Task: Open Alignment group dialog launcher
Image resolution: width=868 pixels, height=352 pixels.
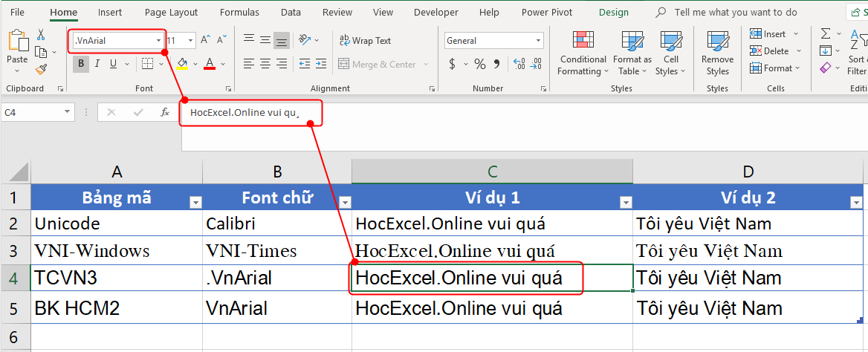Action: [x=433, y=88]
